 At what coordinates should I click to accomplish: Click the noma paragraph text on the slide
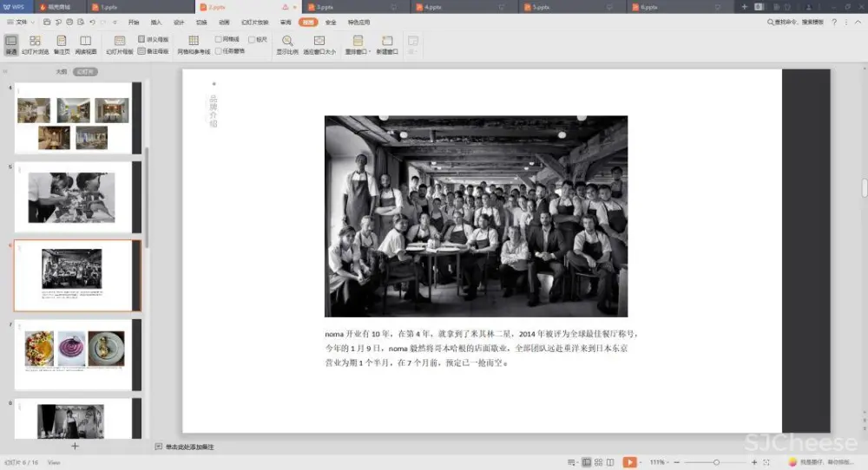(481, 349)
